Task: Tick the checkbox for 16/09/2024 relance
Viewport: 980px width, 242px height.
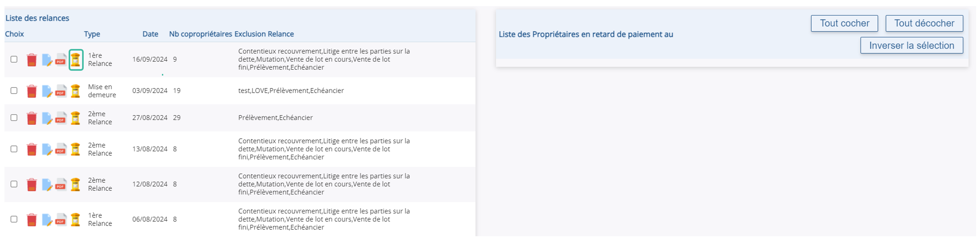Action: (x=14, y=59)
